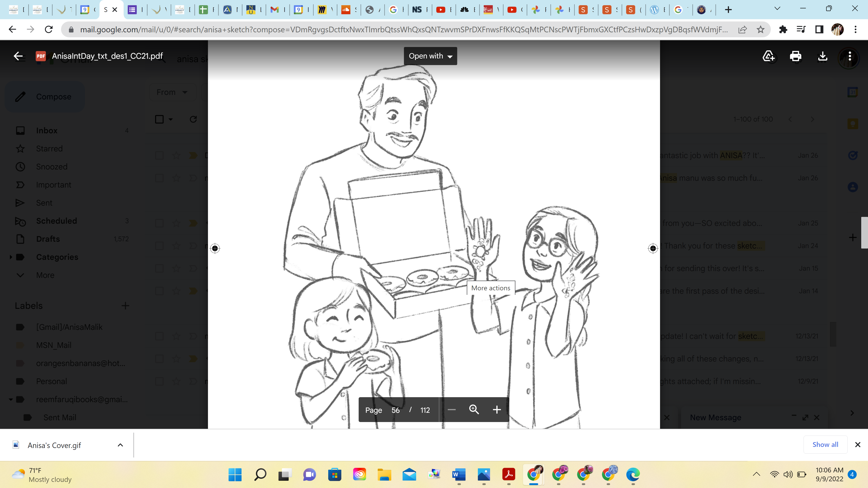
Task: Toggle Chrome side panel icon
Action: (x=819, y=30)
